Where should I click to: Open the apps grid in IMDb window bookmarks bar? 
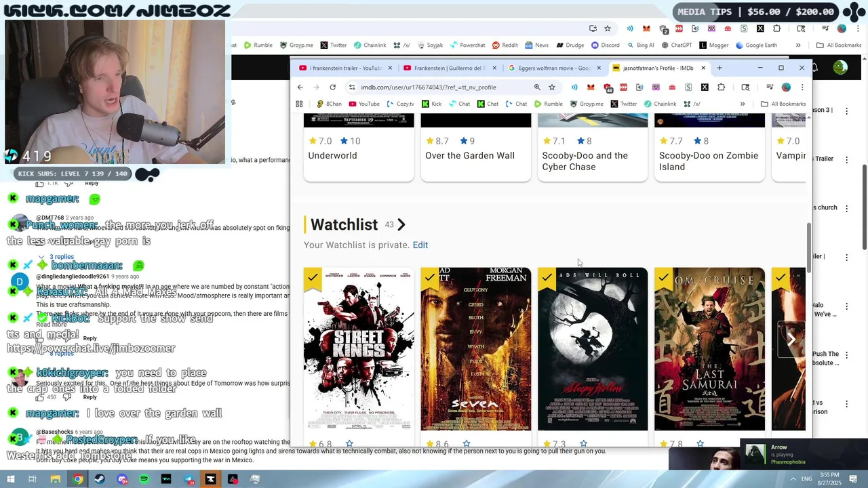tap(299, 104)
